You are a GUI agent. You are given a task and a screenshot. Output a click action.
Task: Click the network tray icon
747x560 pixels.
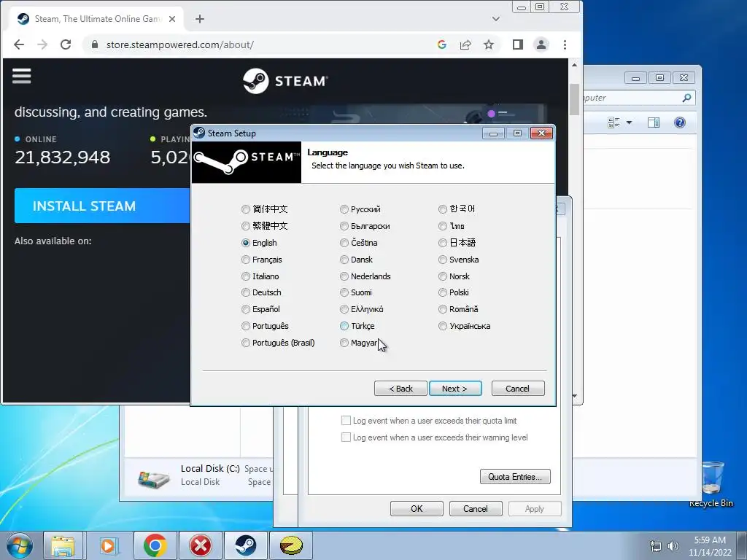656,546
